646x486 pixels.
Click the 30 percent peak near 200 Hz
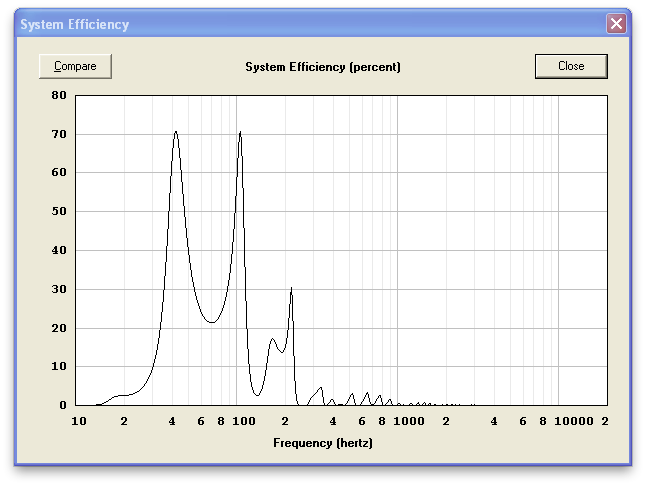pos(291,288)
